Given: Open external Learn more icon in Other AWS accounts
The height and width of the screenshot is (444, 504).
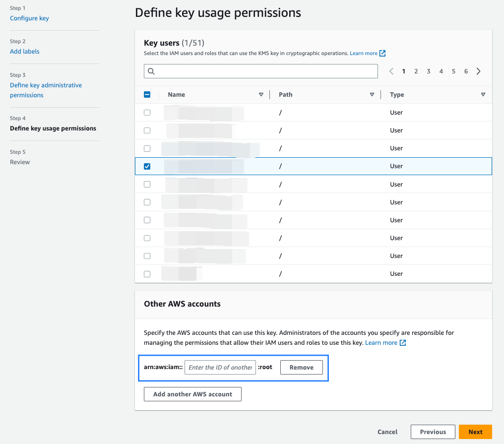Looking at the screenshot, I should coord(403,343).
